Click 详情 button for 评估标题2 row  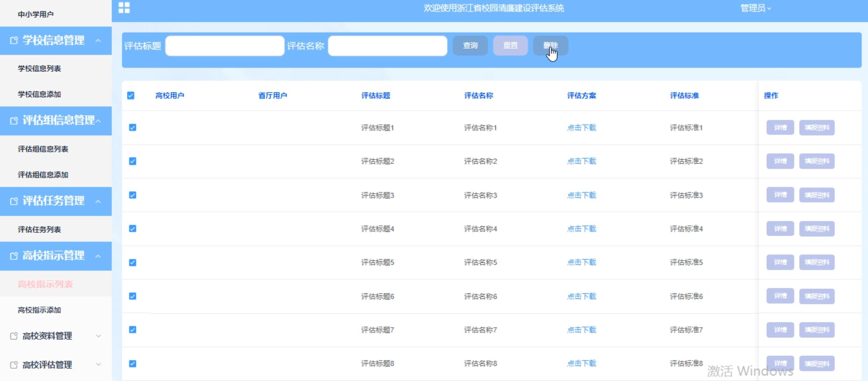(x=780, y=161)
